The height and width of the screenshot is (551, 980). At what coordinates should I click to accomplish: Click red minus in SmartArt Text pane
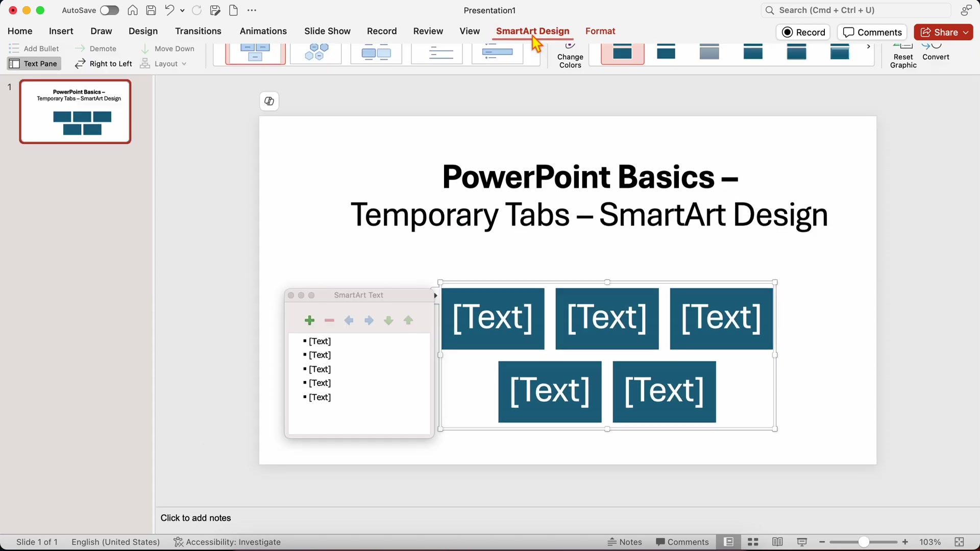pos(329,320)
